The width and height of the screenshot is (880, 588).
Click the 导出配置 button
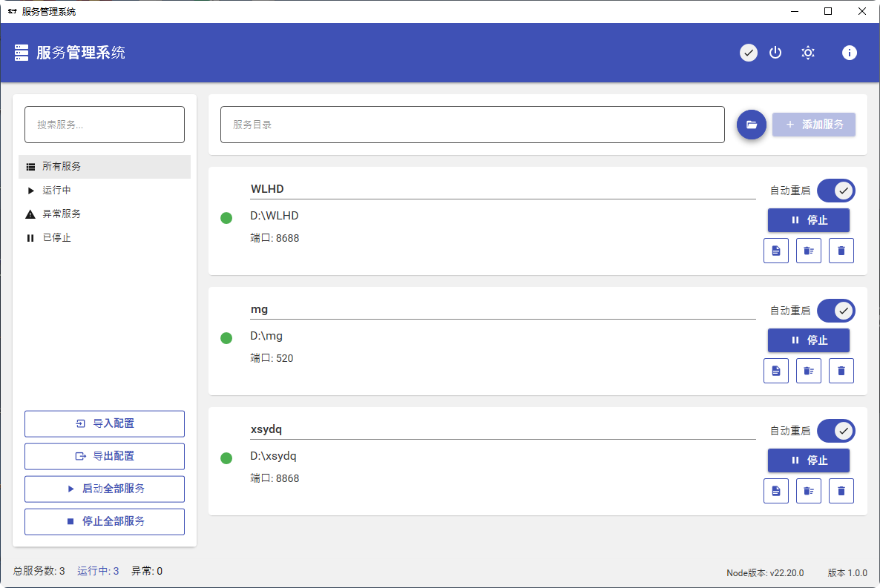[105, 456]
